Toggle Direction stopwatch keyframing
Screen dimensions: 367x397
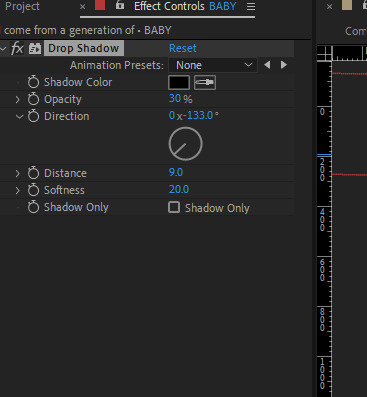[x=33, y=116]
